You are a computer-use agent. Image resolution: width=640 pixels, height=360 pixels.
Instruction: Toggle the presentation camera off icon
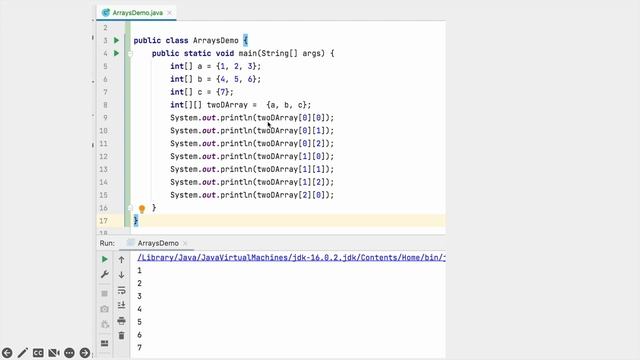pyautogui.click(x=53, y=353)
